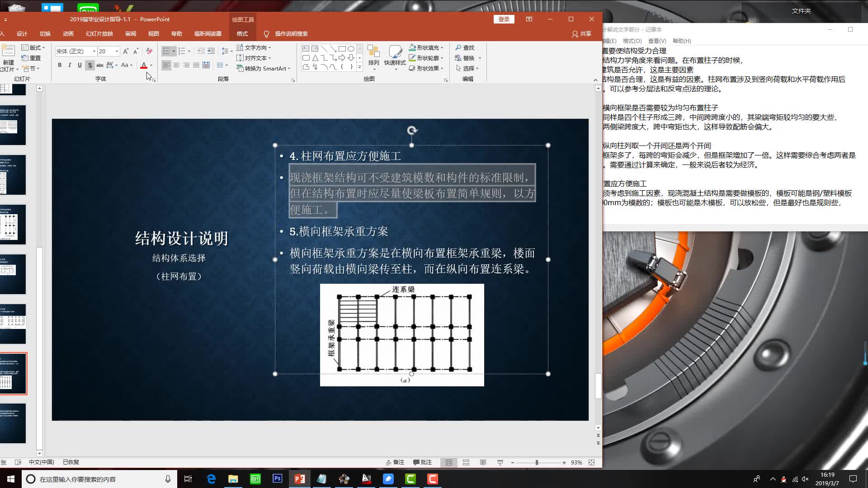Decrease list indent level
Screen dimensions: 868x488
201,51
